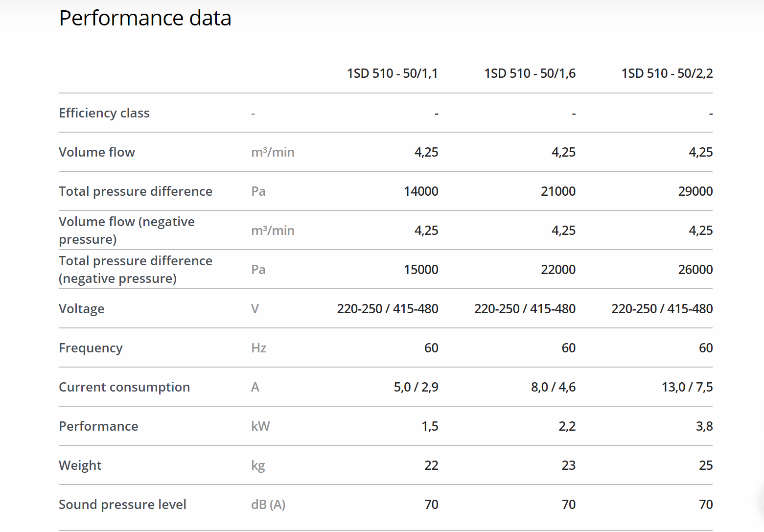The width and height of the screenshot is (764, 532).
Task: Click the Hz unit in Frequency row
Action: click(x=258, y=348)
